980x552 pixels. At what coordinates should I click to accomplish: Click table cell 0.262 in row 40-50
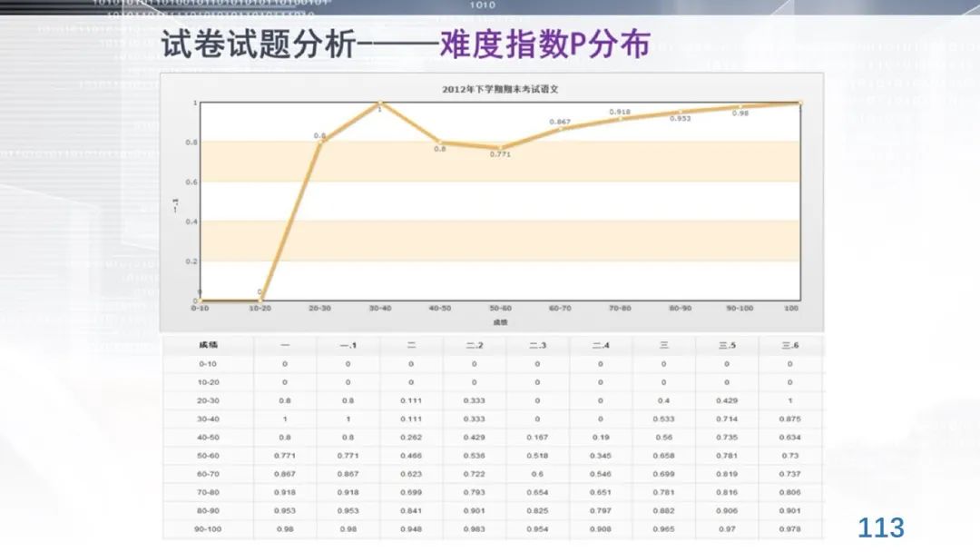click(411, 438)
